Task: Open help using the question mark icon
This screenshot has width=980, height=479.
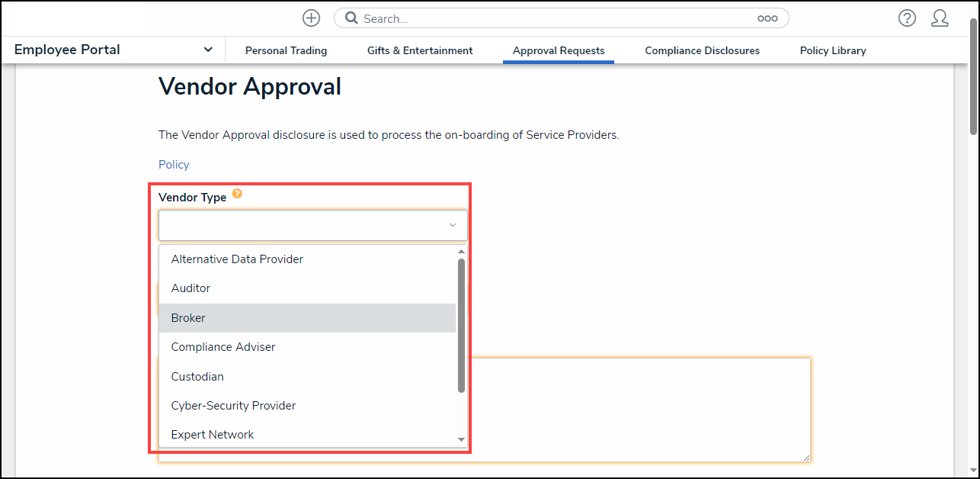Action: click(x=907, y=18)
